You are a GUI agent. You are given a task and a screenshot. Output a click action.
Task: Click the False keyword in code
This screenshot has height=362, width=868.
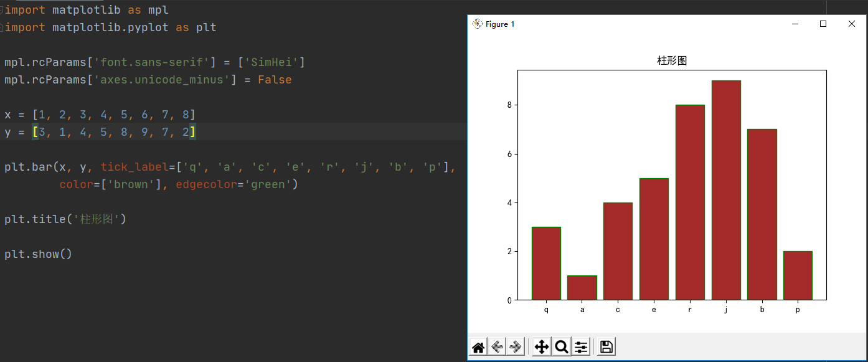pos(275,80)
